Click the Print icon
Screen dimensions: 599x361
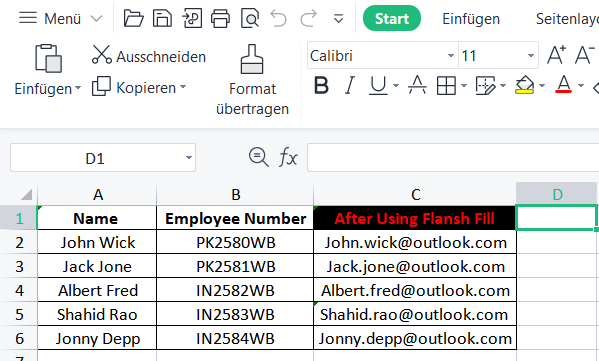220,18
